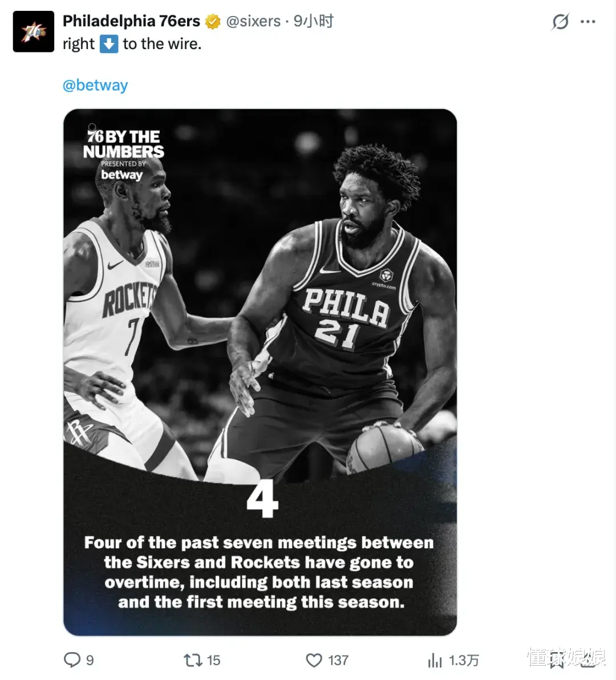Click the 1.3万 view count

463,661
